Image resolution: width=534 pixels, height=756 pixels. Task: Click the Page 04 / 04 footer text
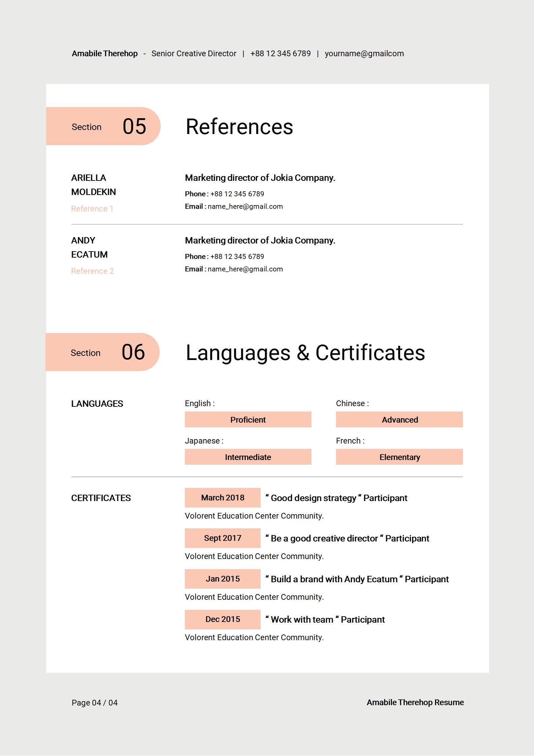95,703
